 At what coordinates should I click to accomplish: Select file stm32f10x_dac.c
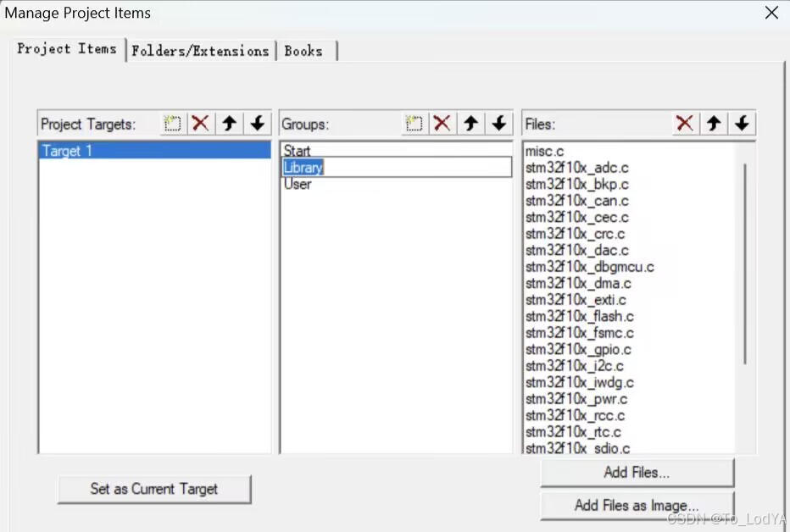tap(577, 250)
